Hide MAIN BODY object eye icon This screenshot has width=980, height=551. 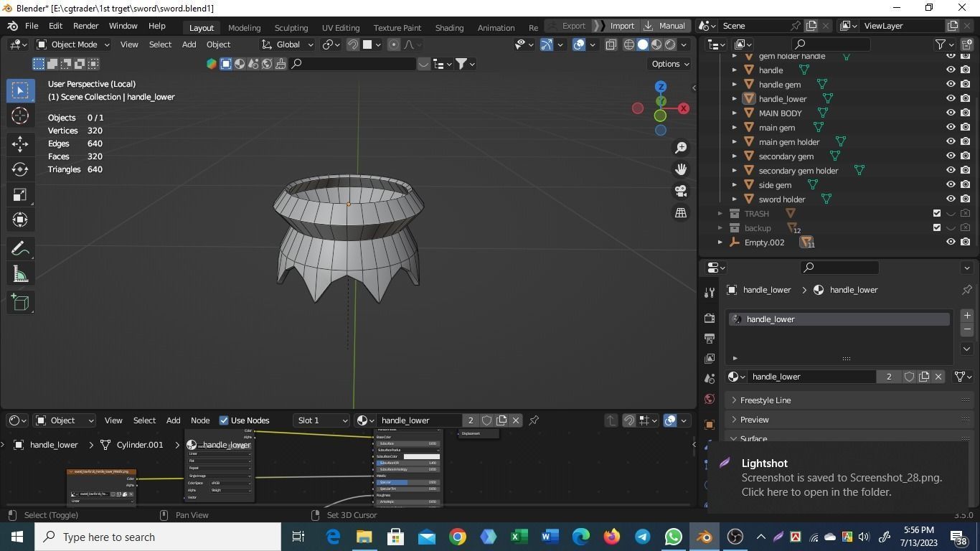[951, 113]
